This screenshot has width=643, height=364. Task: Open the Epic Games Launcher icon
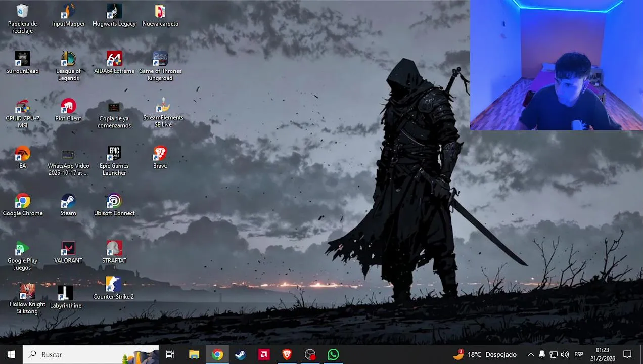114,161
